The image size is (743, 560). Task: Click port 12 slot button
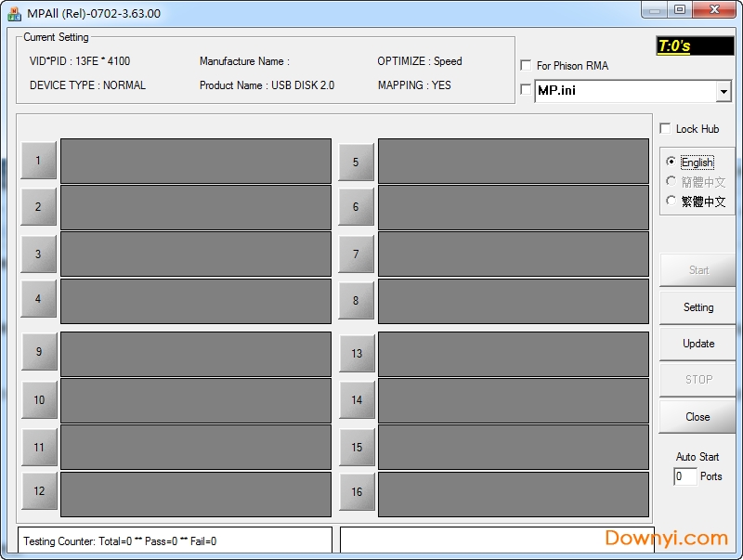[39, 491]
